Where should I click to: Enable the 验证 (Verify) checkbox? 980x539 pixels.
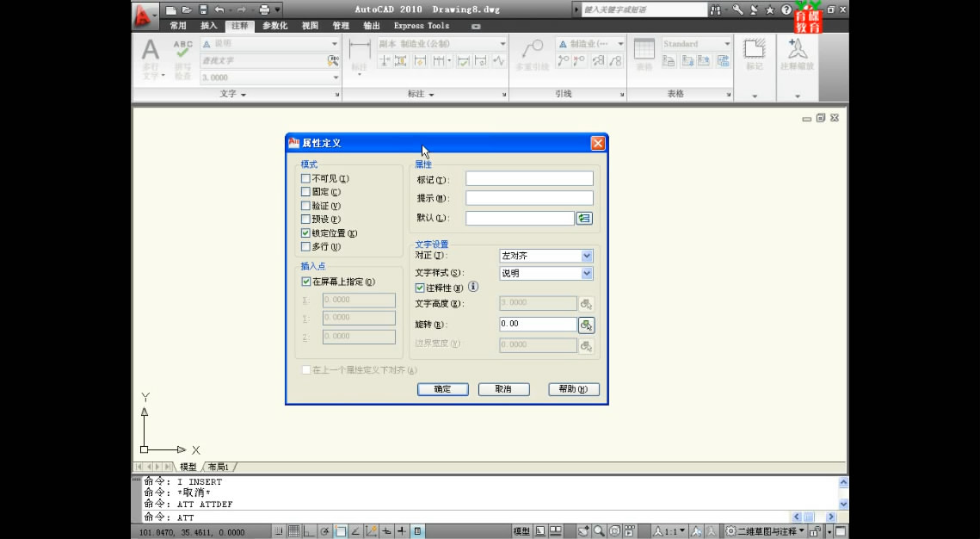(x=305, y=206)
